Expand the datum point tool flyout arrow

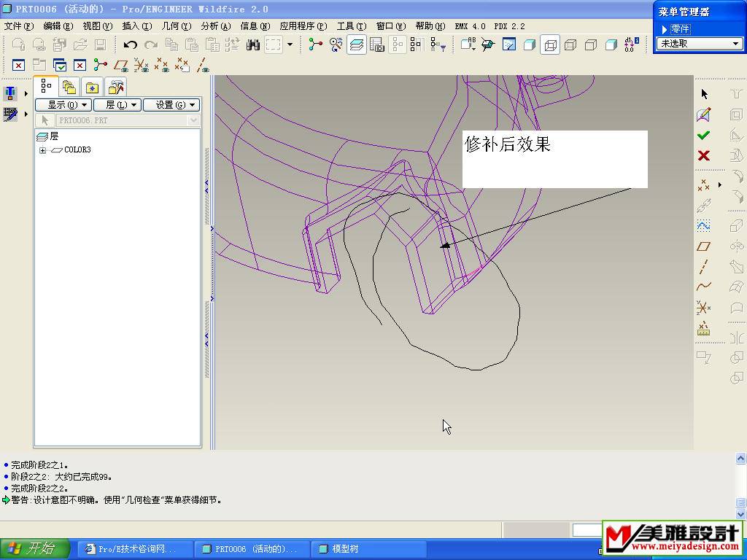(x=720, y=184)
